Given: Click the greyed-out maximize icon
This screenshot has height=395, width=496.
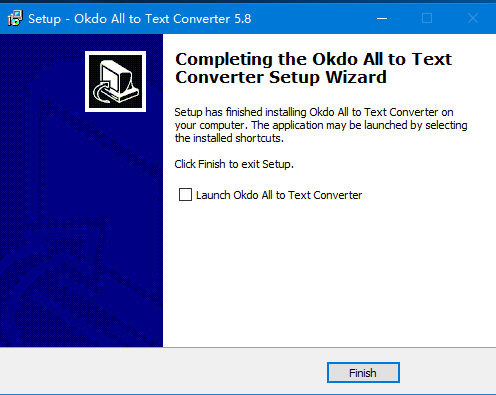Looking at the screenshot, I should pyautogui.click(x=427, y=18).
